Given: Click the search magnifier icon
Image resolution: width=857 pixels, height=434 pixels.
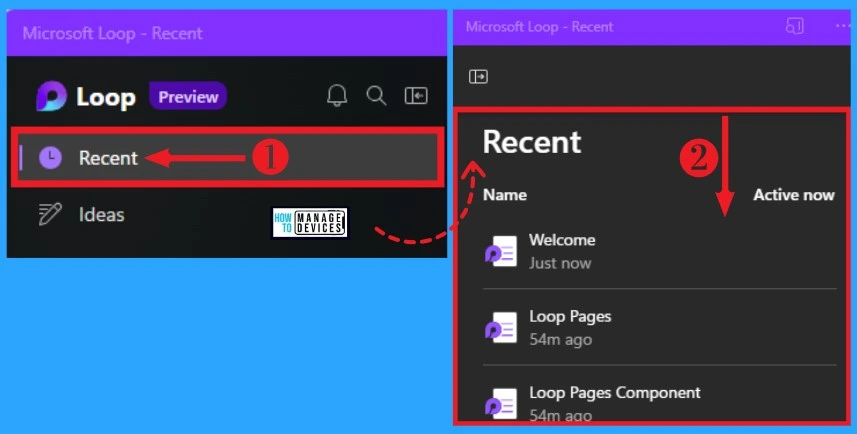Looking at the screenshot, I should (376, 96).
